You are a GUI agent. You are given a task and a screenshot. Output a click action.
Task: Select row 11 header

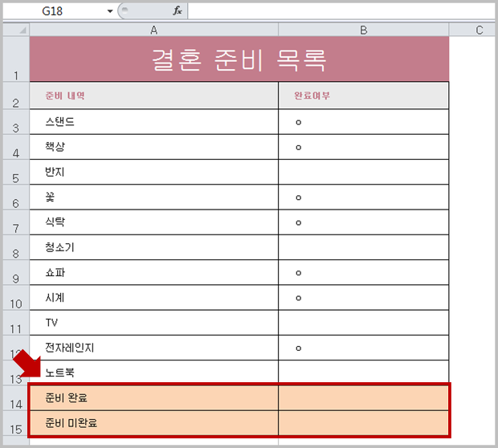(16, 323)
